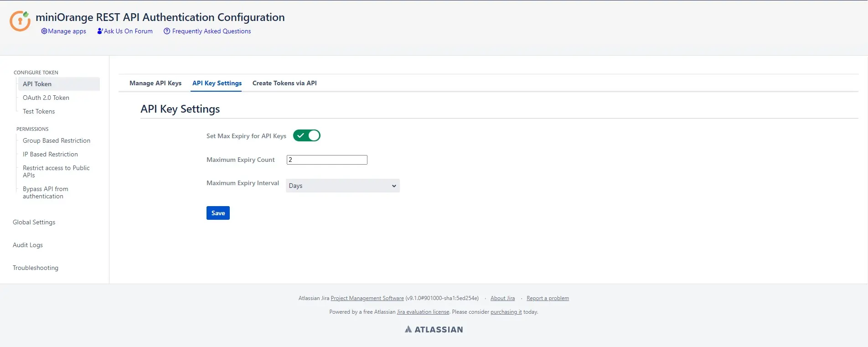Open the Manage apps link
The image size is (868, 347).
point(67,31)
